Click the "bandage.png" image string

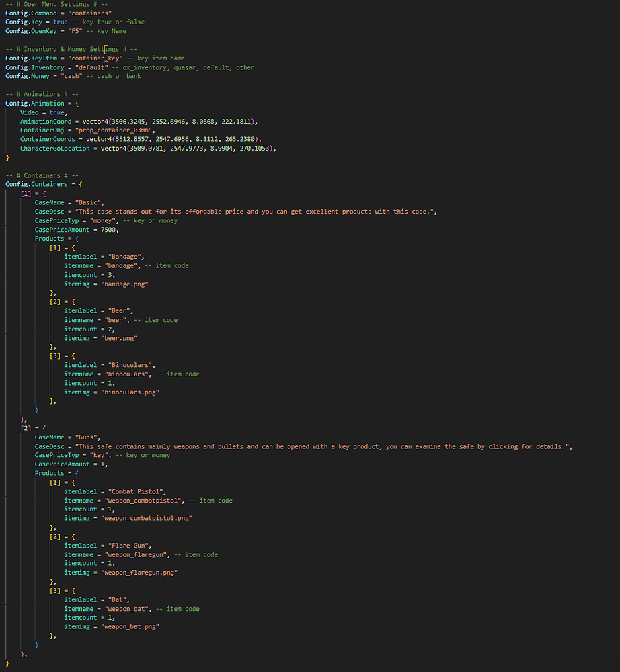tap(124, 284)
